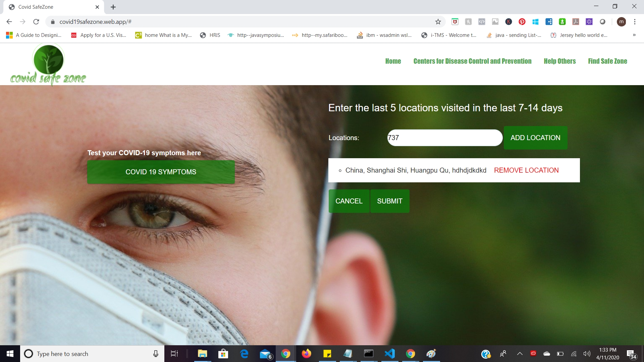Screen dimensions: 644x362
Task: Open the Chrome profile avatar 'm'
Action: 621,22
